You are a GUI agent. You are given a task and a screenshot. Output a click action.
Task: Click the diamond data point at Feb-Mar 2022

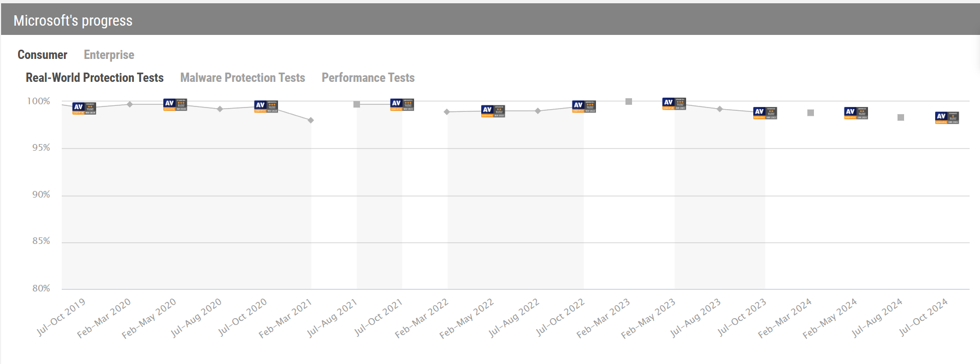[x=447, y=112]
